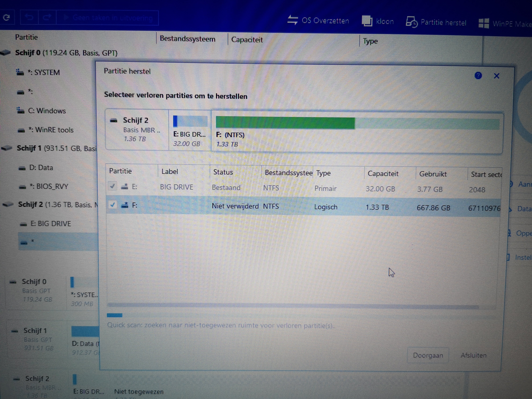
Task: Select E: BIG DR... block in disk map
Action: click(190, 130)
